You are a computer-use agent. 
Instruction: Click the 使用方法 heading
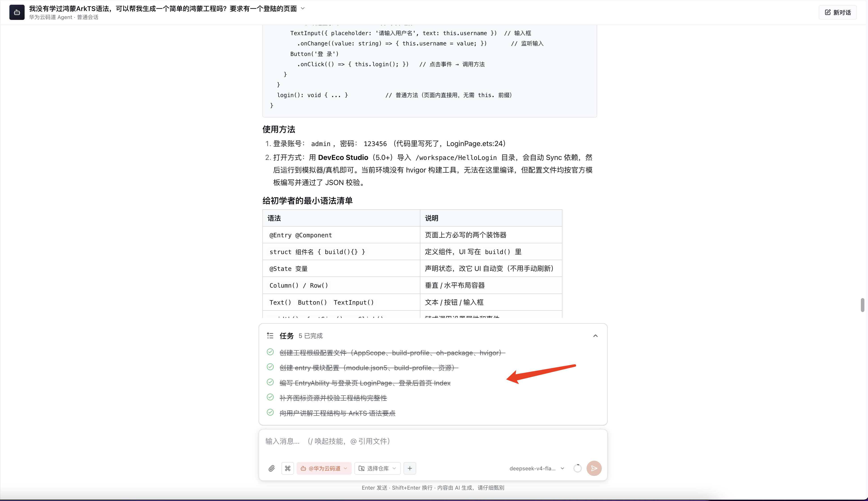click(x=279, y=129)
